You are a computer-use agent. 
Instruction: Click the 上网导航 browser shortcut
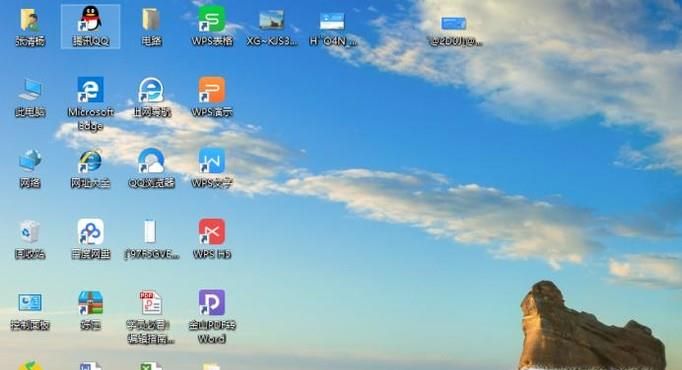point(151,97)
